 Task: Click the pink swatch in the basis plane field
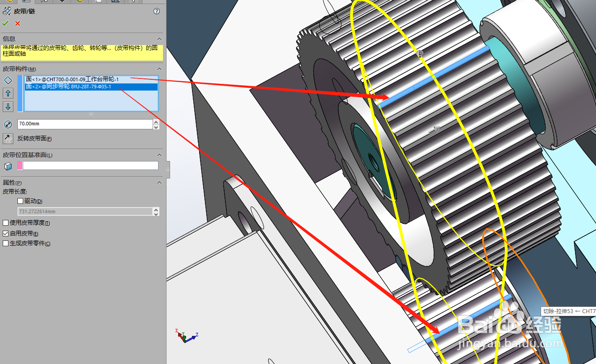(x=21, y=165)
